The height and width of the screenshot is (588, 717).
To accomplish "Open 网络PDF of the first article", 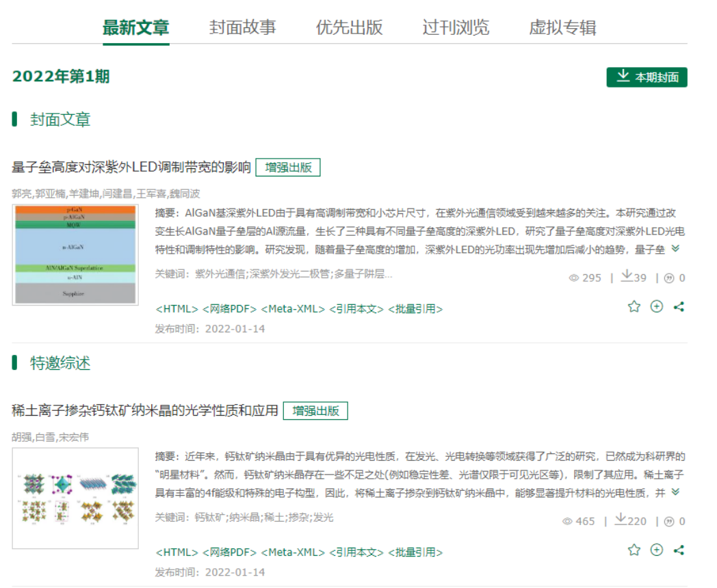I will click(229, 309).
